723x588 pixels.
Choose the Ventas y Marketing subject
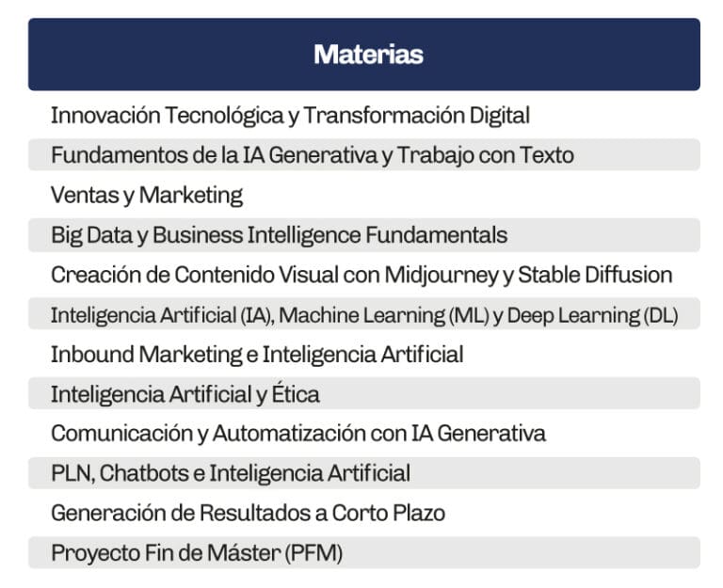(363, 195)
